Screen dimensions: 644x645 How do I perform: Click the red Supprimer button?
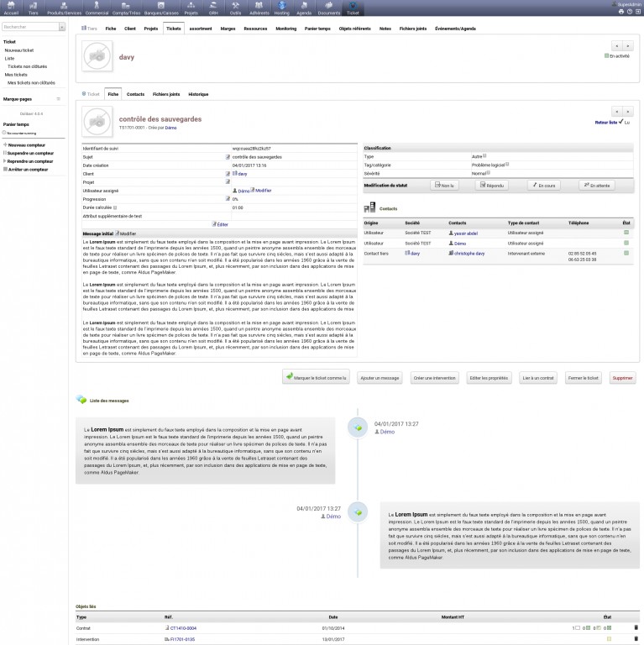pos(622,378)
